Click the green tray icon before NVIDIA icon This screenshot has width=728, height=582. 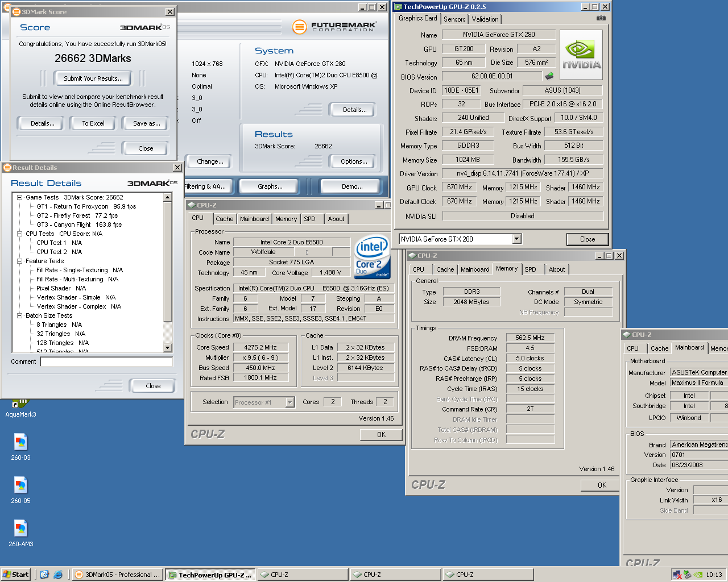[688, 575]
